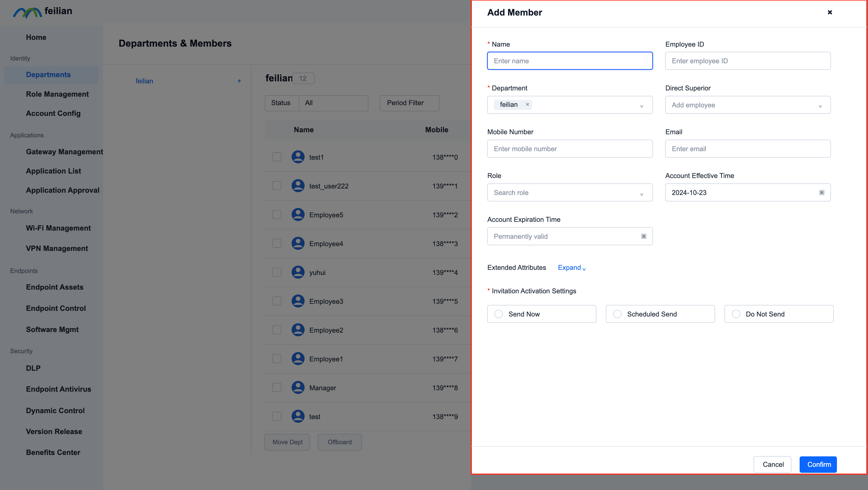The width and height of the screenshot is (868, 490).
Task: Check the test1 row checkbox
Action: coord(277,157)
